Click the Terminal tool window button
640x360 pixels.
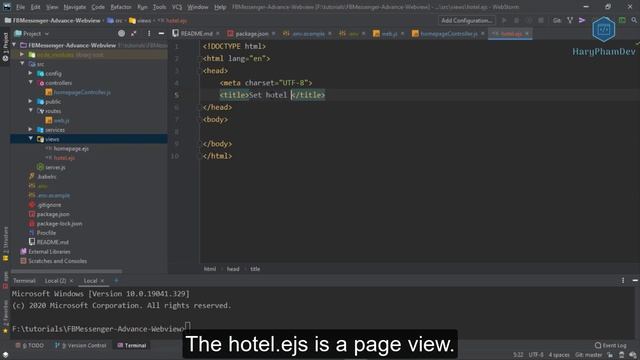coord(132,345)
